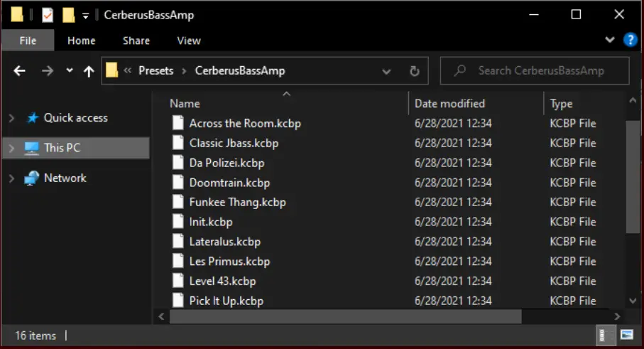Image resolution: width=644 pixels, height=349 pixels.
Task: Switch to the View ribbon tab
Action: point(188,41)
